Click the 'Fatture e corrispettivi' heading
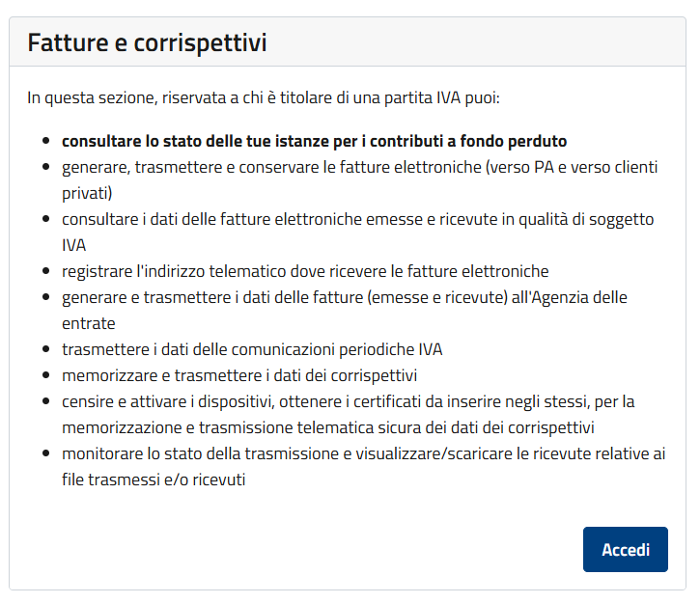 coord(147,42)
